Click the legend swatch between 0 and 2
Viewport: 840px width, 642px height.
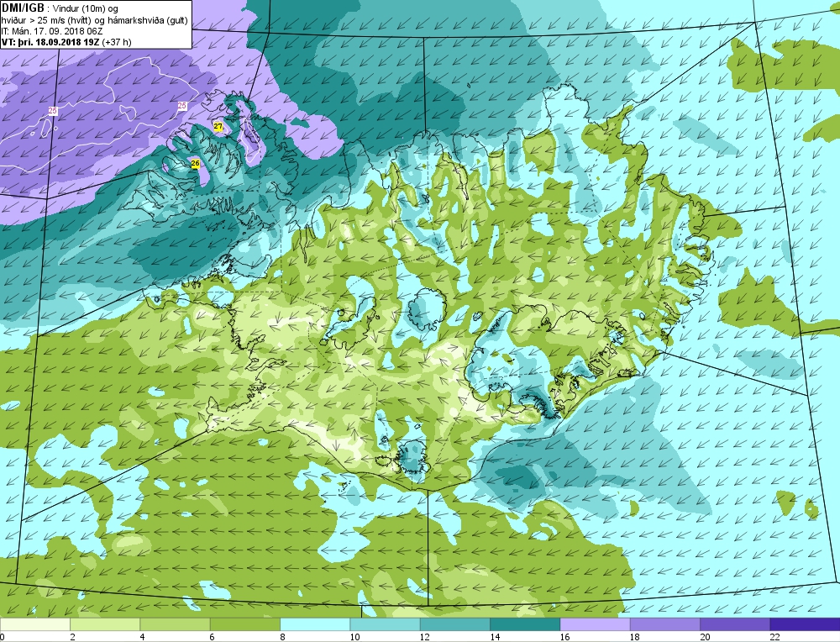(35, 624)
